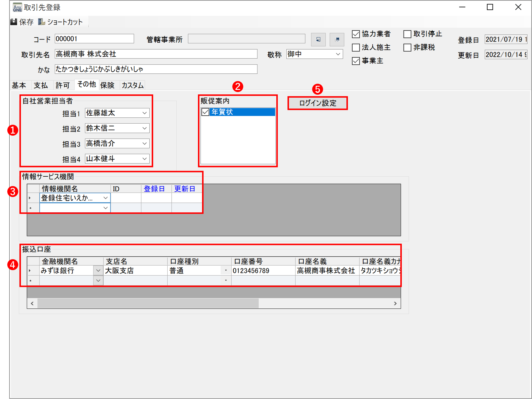Switch to the 基本 tab
Image resolution: width=532 pixels, height=399 pixels.
(19, 85)
